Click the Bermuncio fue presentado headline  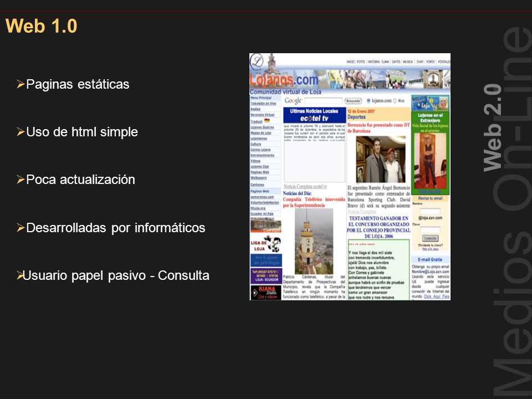pos(378,128)
